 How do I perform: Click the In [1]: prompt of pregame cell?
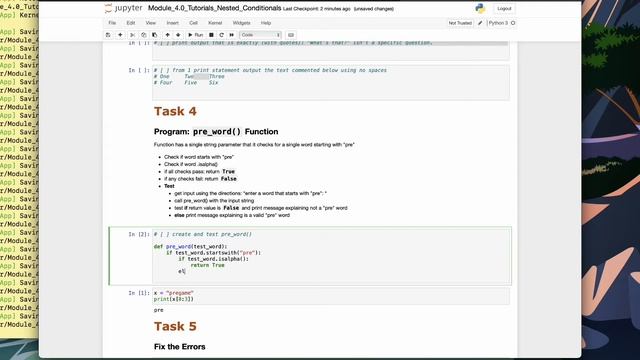click(x=139, y=293)
